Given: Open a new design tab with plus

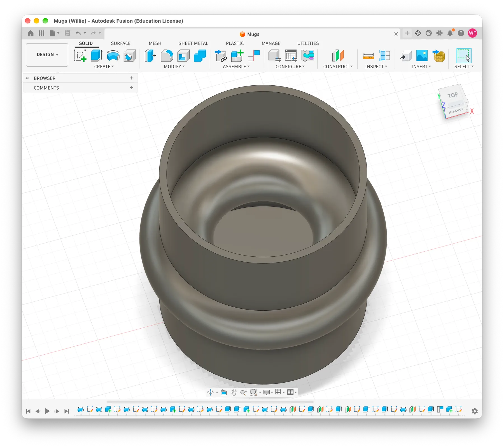Looking at the screenshot, I should pos(407,33).
